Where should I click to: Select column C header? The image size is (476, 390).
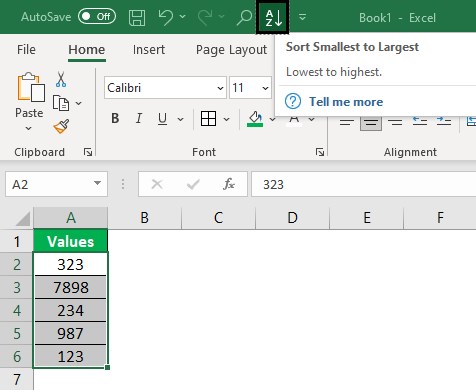coord(219,218)
